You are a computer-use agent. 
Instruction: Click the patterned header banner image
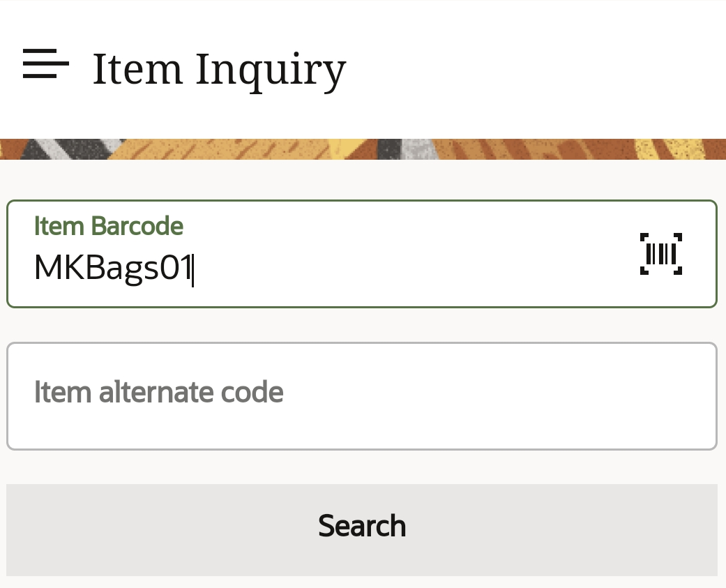(x=363, y=148)
